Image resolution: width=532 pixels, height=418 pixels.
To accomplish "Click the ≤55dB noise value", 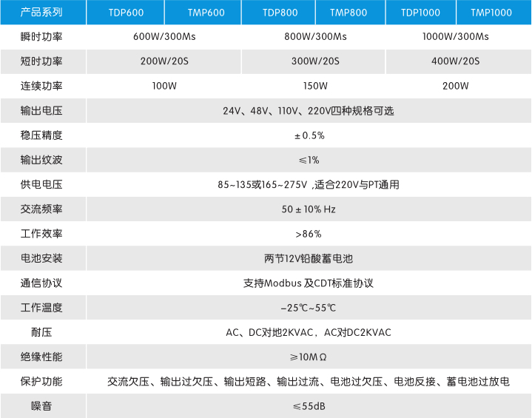I will 309,406.
